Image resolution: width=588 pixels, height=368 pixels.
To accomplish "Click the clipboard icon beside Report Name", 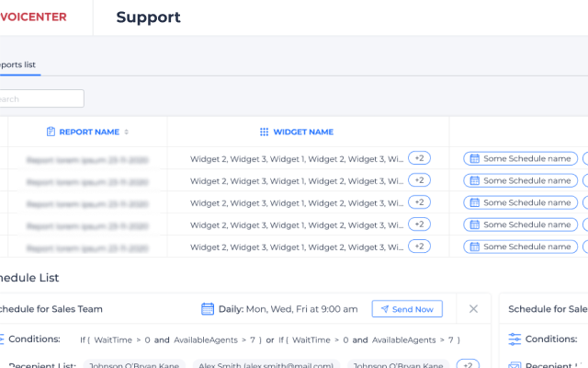I will (51, 132).
